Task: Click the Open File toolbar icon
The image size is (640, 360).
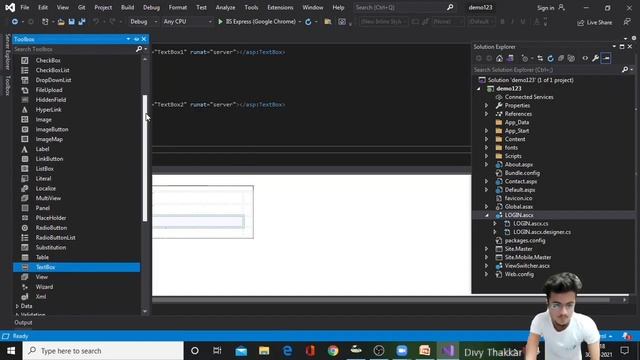Action: pos(61,22)
